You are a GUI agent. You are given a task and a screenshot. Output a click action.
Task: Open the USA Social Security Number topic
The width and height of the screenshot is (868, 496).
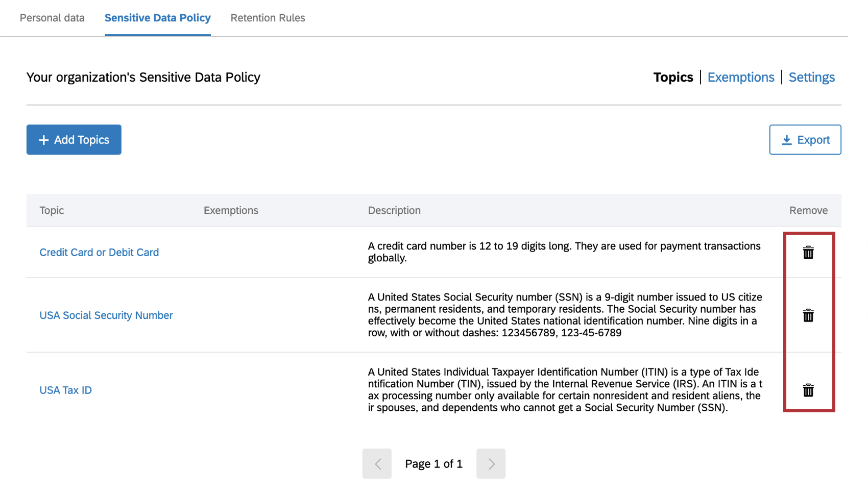coord(106,315)
